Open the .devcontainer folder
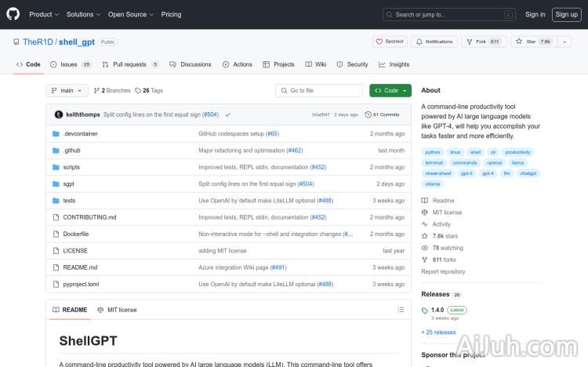588x367 pixels. pos(79,134)
